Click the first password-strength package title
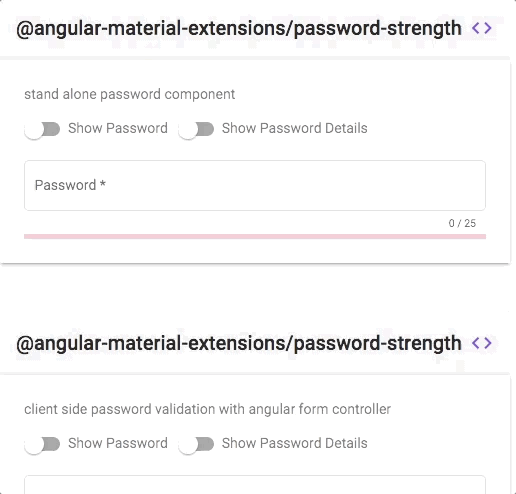Image resolution: width=516 pixels, height=494 pixels. (x=239, y=28)
